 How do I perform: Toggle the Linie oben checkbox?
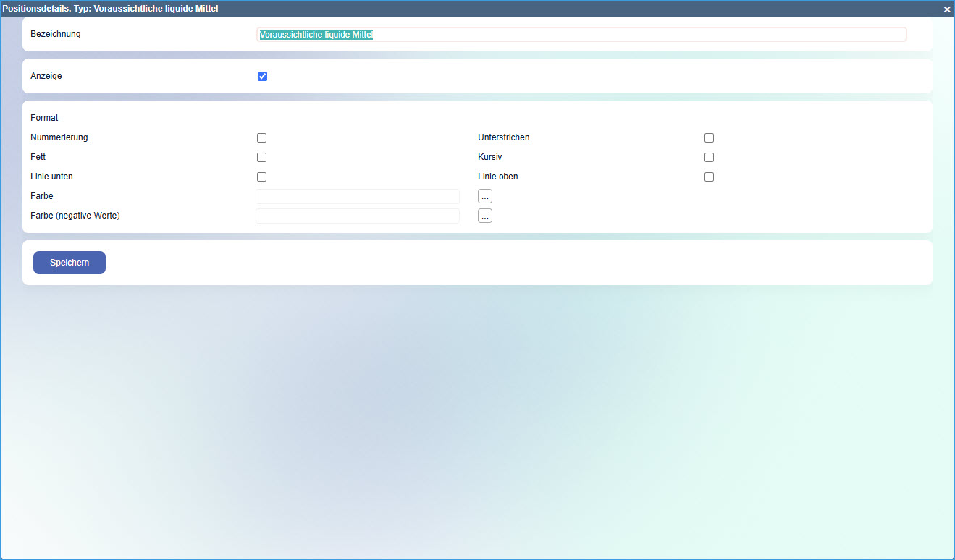[710, 177]
